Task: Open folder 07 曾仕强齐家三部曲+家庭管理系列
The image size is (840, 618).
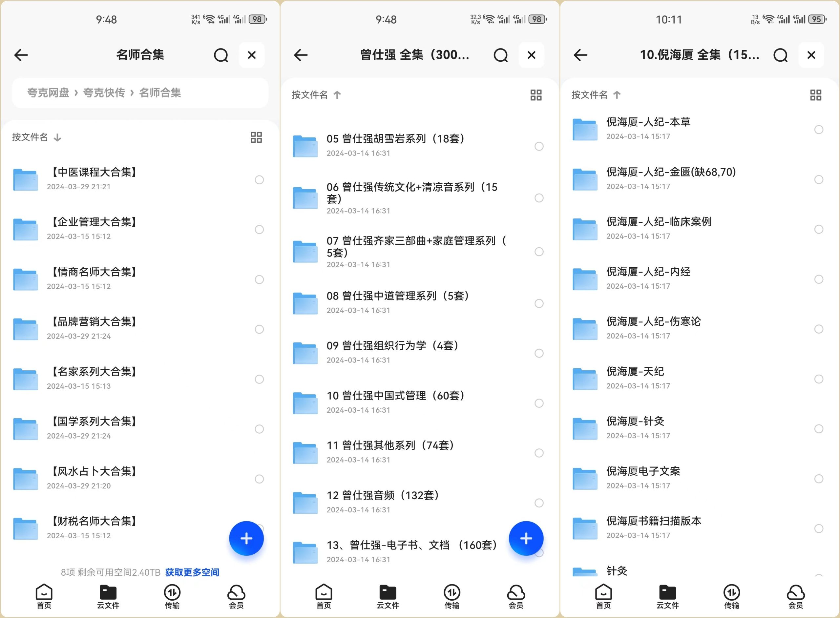Action: pyautogui.click(x=419, y=251)
